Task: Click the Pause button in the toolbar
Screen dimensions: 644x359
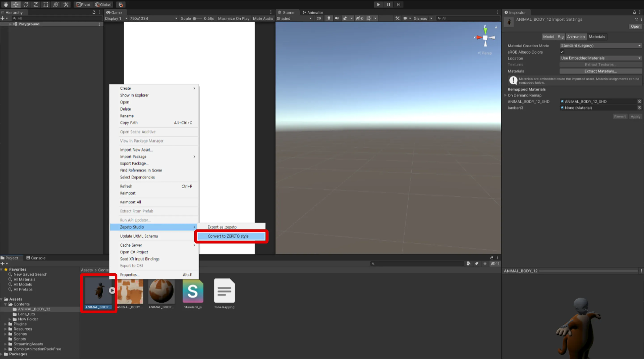Action: point(388,4)
